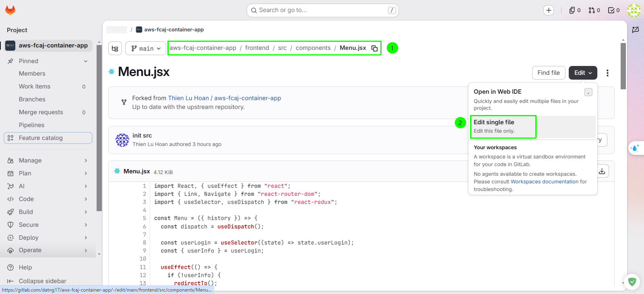This screenshot has width=644, height=294.
Task: Open Help in the sidebar
Action: [48, 267]
